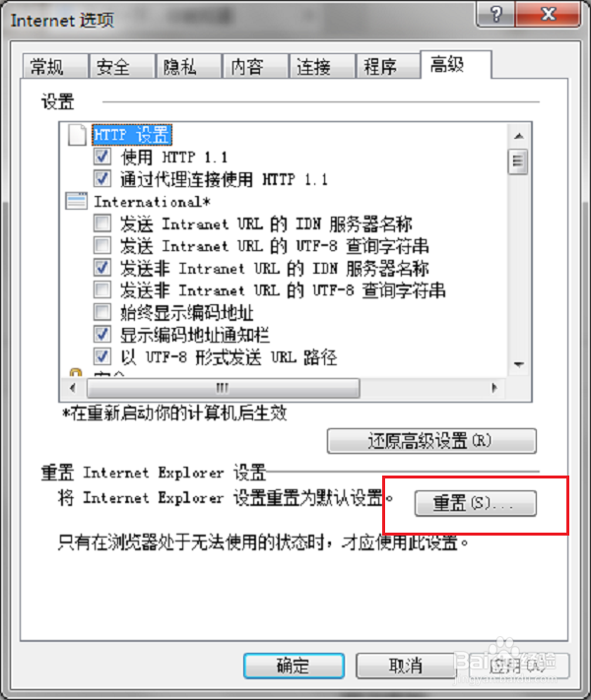Screen dimensions: 591x700
Task: Click the horizontal scrollbar left arrow
Action: [x=73, y=388]
